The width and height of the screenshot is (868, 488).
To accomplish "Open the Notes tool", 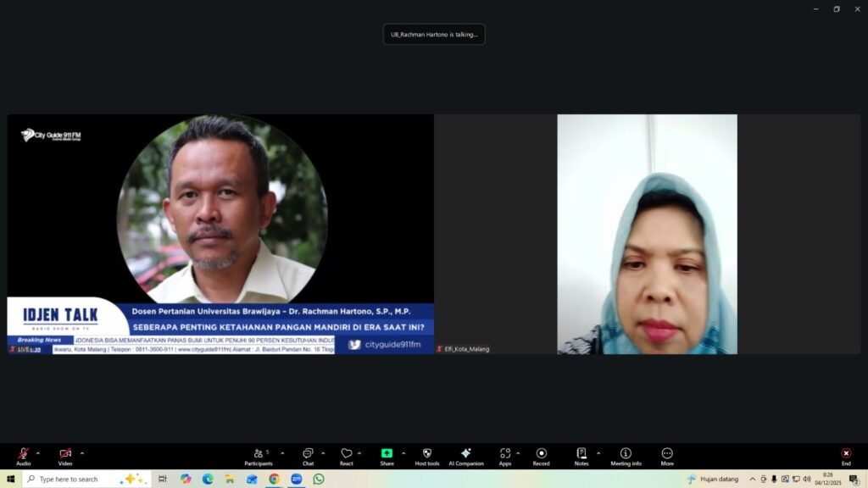I will 581,455.
